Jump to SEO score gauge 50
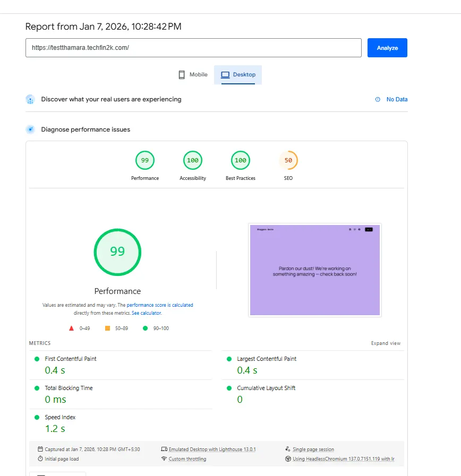This screenshot has height=476, width=461. click(x=288, y=160)
